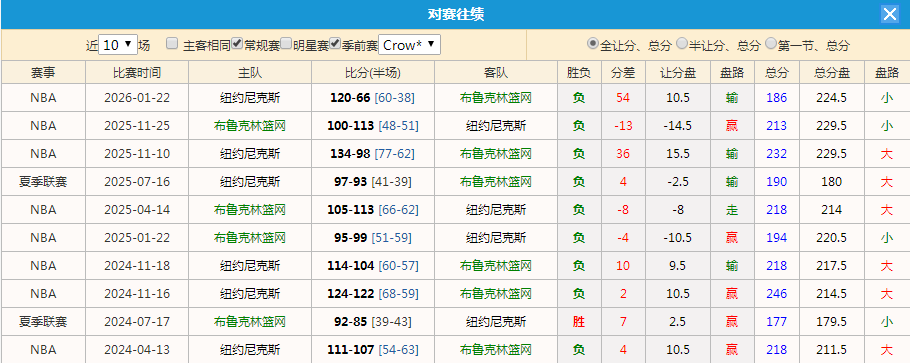Click the 赛事 column header

coord(44,73)
